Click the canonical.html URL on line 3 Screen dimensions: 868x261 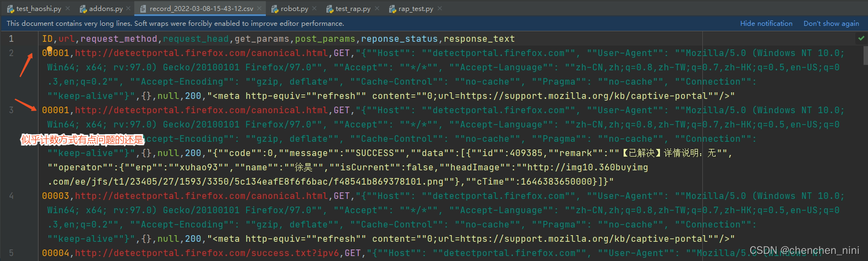coord(201,110)
